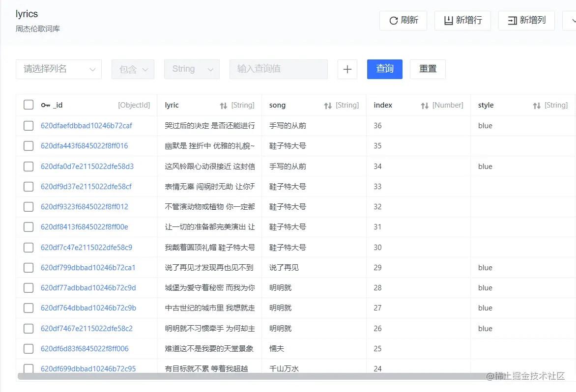This screenshot has height=392, width=576.
Task: Open the 包含 operator dropdown
Action: [x=133, y=69]
